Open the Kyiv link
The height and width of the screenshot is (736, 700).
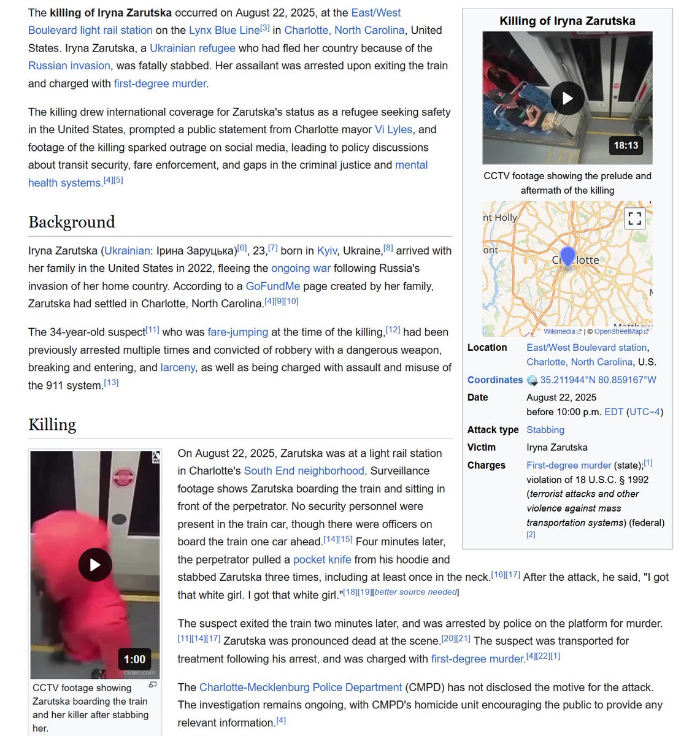(x=327, y=250)
